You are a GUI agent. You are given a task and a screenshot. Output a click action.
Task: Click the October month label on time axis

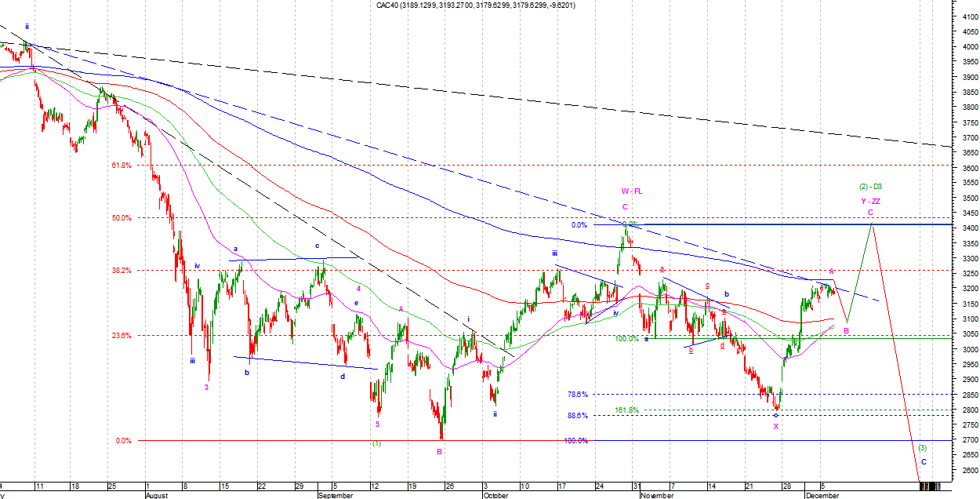click(496, 495)
